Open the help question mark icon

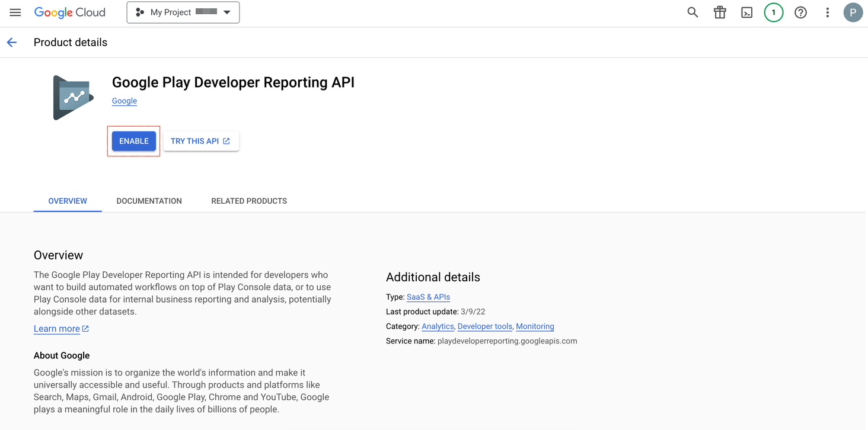coord(800,12)
